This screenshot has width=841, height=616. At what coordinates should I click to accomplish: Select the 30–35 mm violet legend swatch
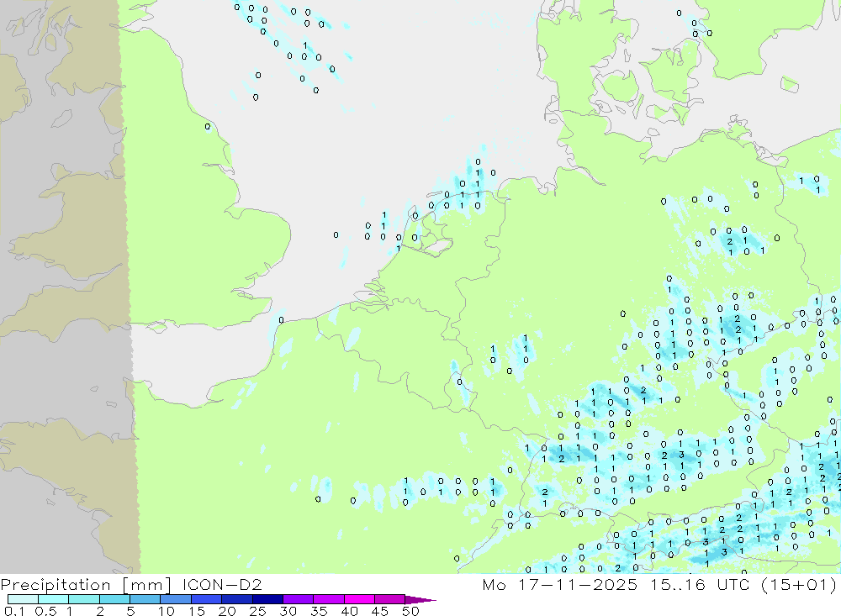(x=299, y=599)
